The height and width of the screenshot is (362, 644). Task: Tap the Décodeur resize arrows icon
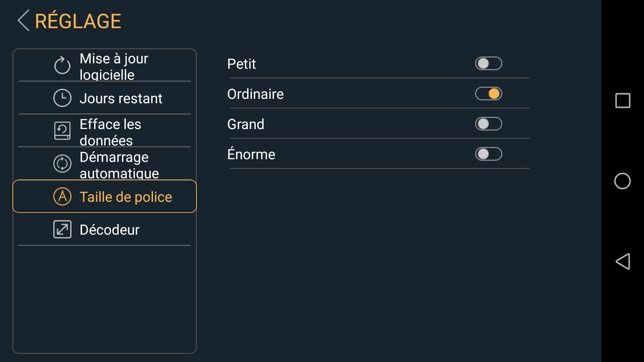(62, 229)
